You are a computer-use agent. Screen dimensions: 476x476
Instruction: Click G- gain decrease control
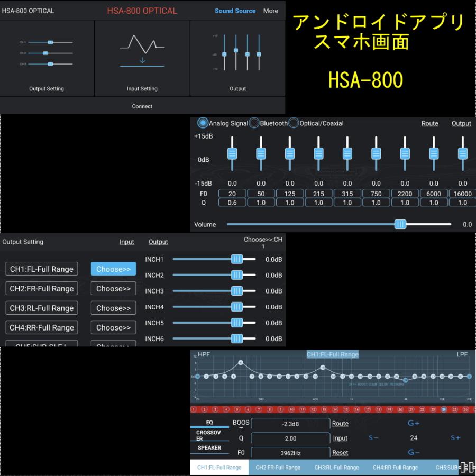[x=414, y=452]
